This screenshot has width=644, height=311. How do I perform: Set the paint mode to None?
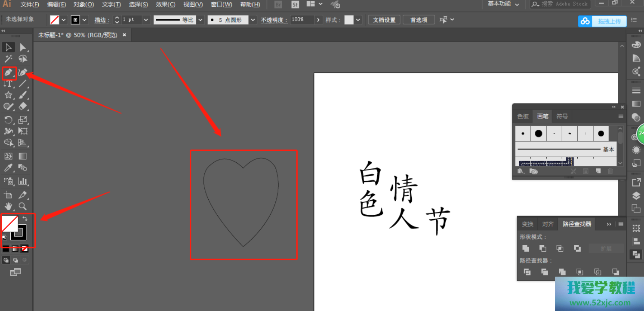(x=25, y=248)
